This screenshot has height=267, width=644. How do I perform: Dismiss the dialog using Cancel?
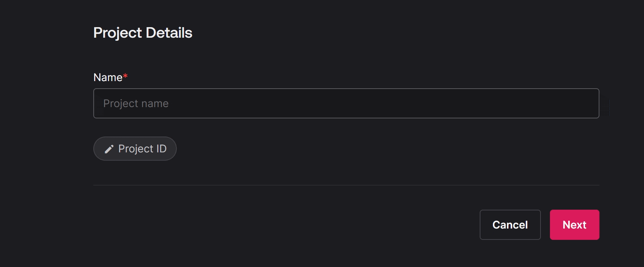coord(510,225)
